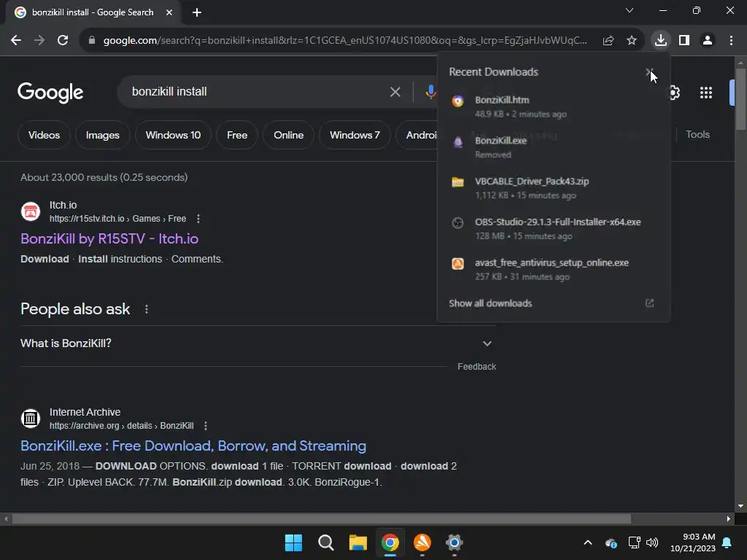
Task: Click Show all downloads
Action: 490,303
